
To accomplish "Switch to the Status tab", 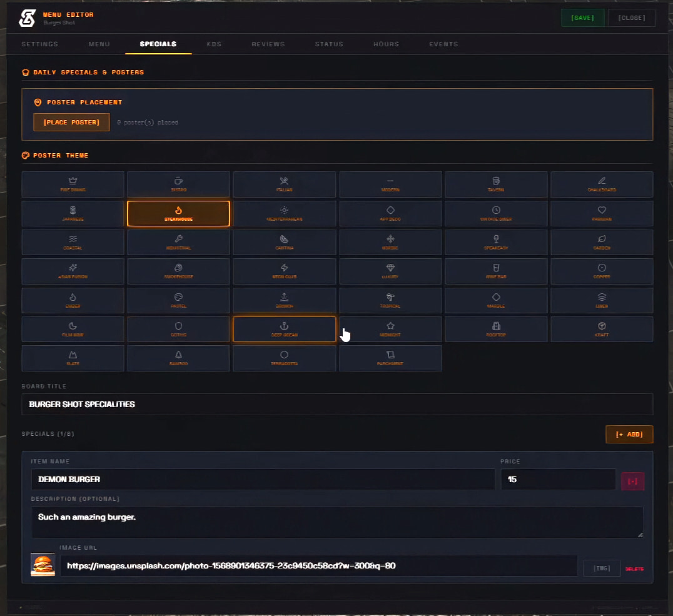I will pyautogui.click(x=329, y=44).
